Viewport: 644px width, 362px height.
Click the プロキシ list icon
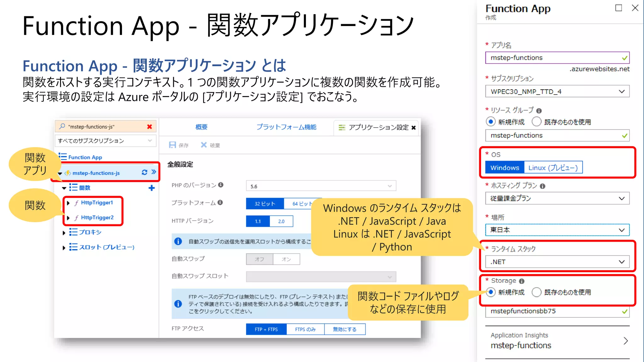click(x=73, y=232)
